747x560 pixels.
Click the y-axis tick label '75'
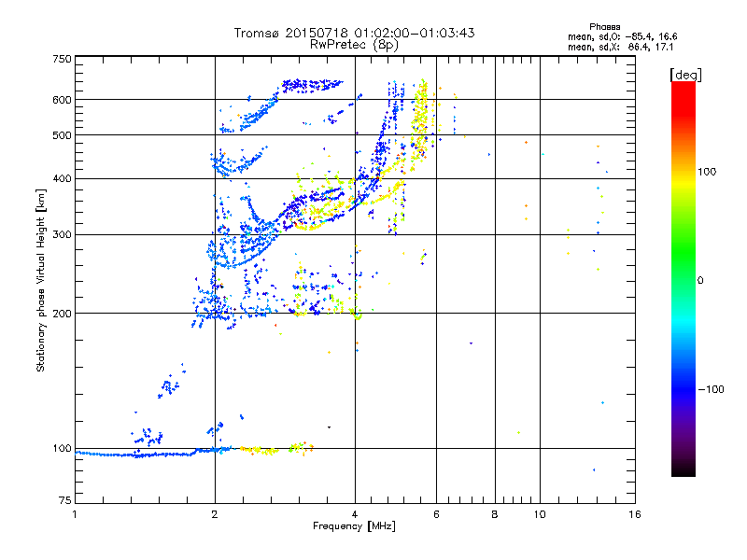click(x=65, y=500)
